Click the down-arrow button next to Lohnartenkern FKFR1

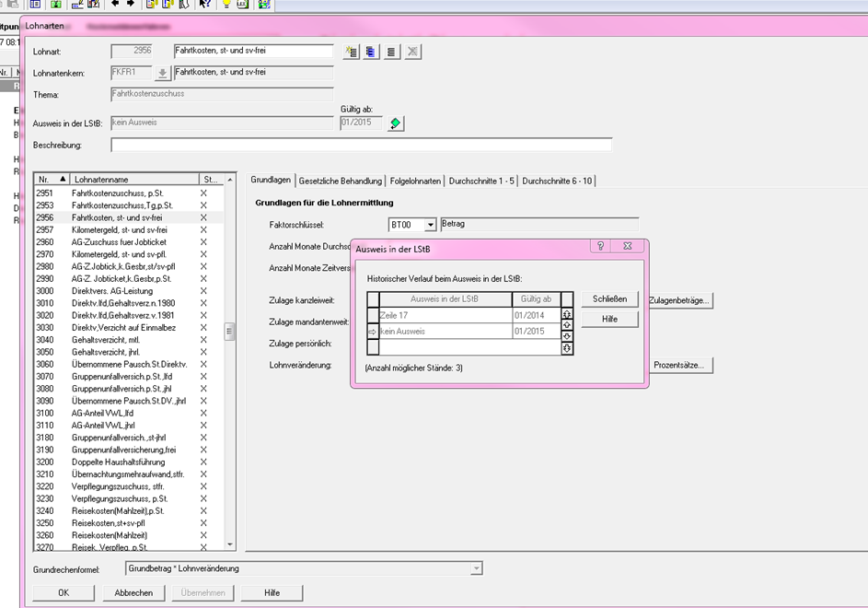click(x=162, y=74)
